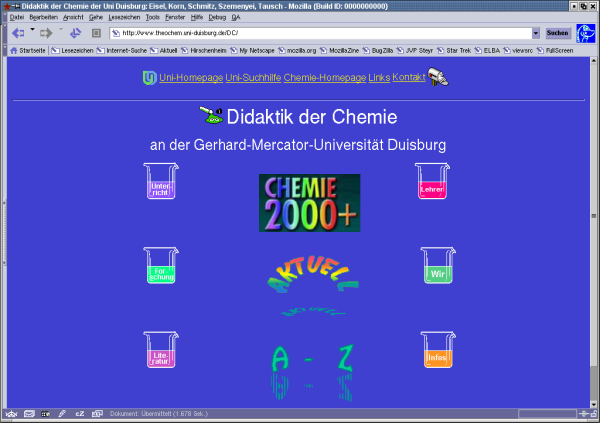Screen dimensions: 600x423
Task: Click the last component-bar icon after eZ
Action: click(x=97, y=414)
